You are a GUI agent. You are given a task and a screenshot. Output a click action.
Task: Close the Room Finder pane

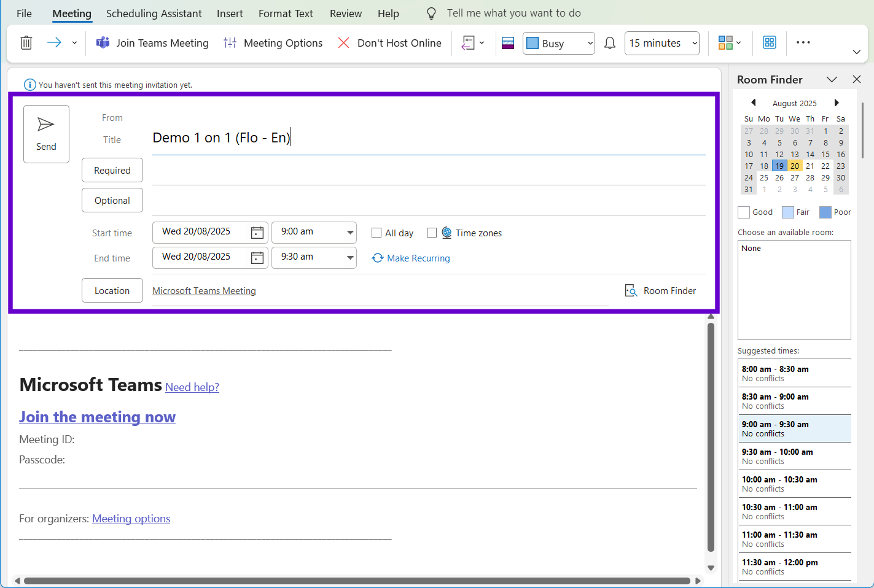click(857, 79)
